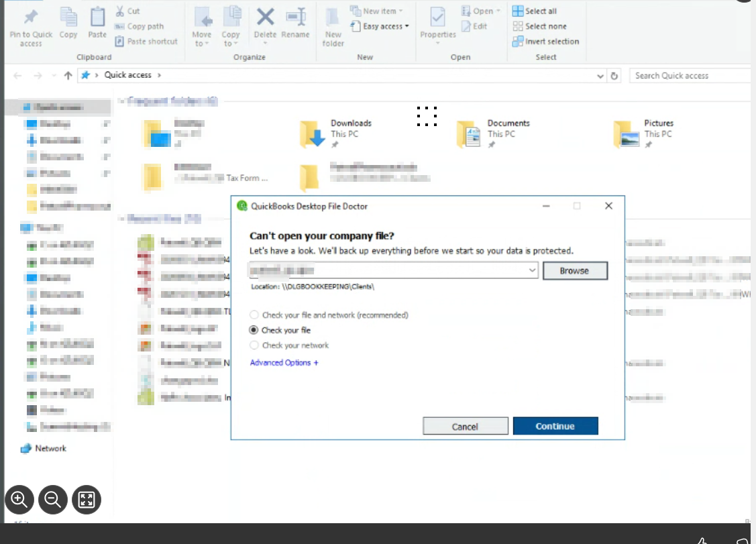
Task: Open the Pictures folder icon
Action: (627, 133)
